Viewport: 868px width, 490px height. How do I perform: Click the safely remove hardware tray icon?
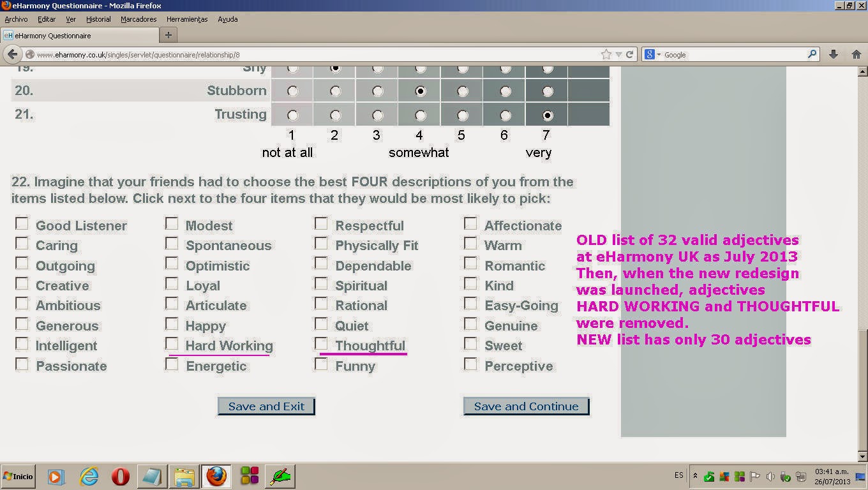786,477
